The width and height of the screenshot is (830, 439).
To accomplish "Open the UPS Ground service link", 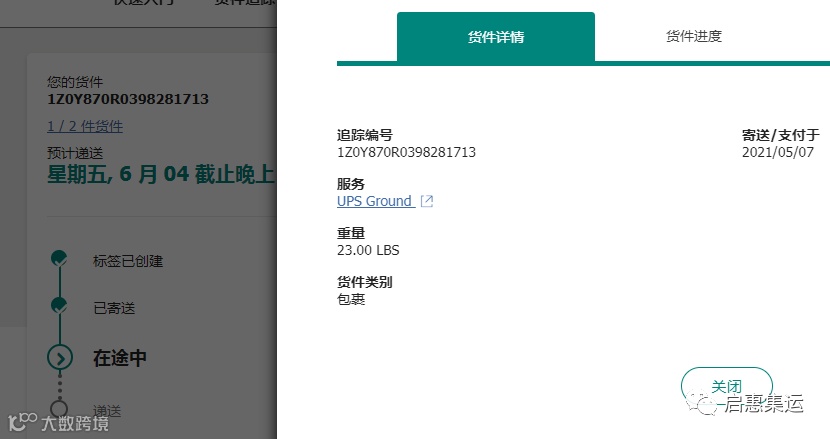I will pos(375,201).
